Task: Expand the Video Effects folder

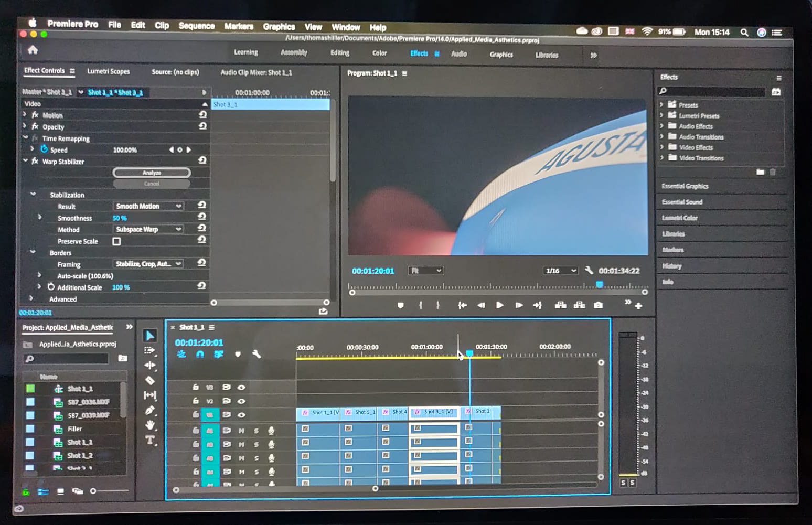Action: pos(662,147)
